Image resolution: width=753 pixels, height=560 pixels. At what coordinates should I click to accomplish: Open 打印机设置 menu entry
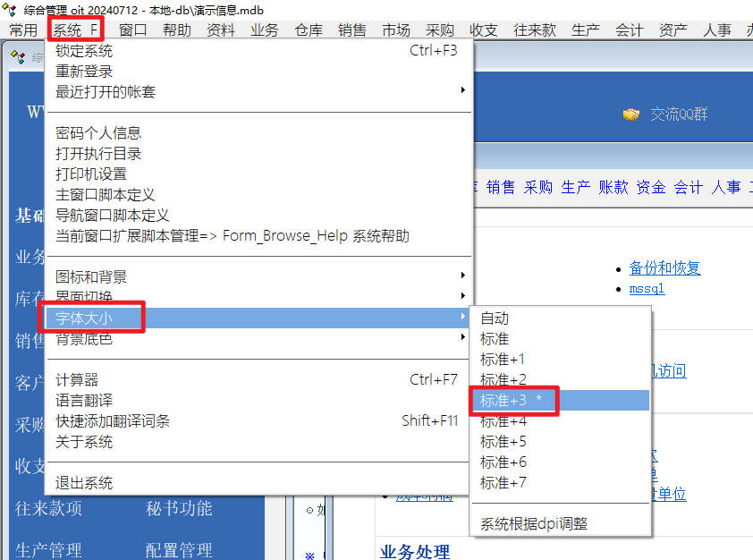[x=91, y=174]
